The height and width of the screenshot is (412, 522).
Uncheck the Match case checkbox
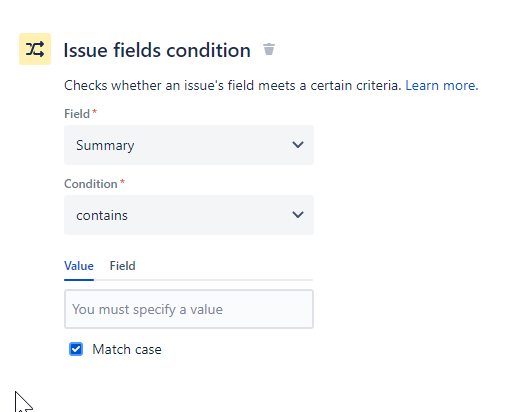(x=76, y=349)
